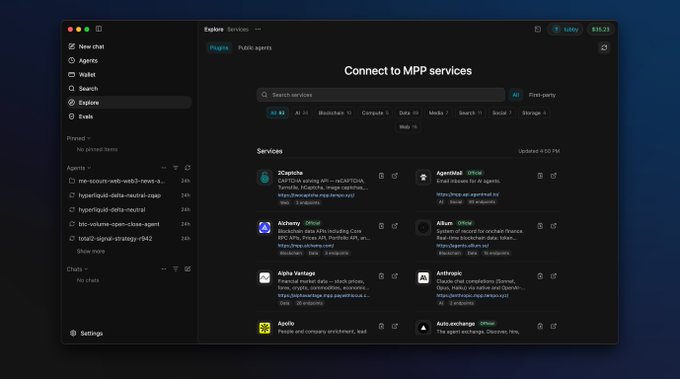Open 2Captcha in external link
The width and height of the screenshot is (680, 379).
click(x=395, y=176)
